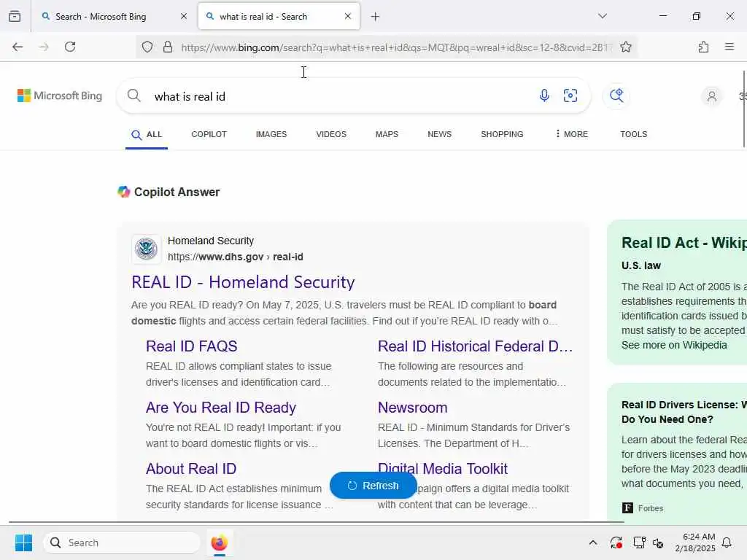Screen dimensions: 747x560
Task: Close the 'what is real id' tab
Action: click(x=348, y=16)
